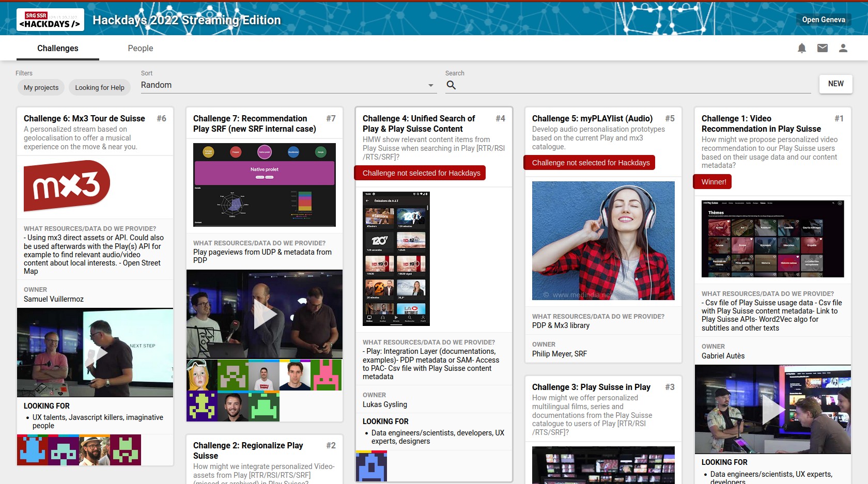868x484 pixels.
Task: Click owner name Lukas Gysling
Action: [385, 404]
